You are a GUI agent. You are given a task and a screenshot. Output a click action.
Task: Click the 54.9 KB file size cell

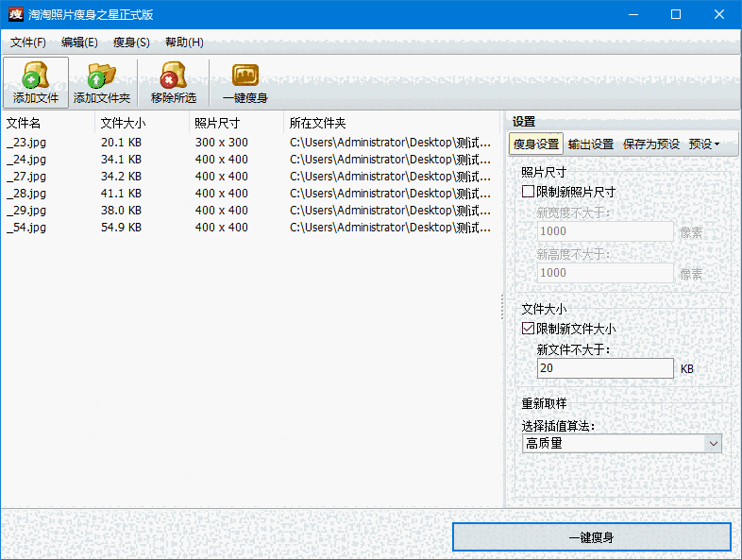[x=121, y=228]
